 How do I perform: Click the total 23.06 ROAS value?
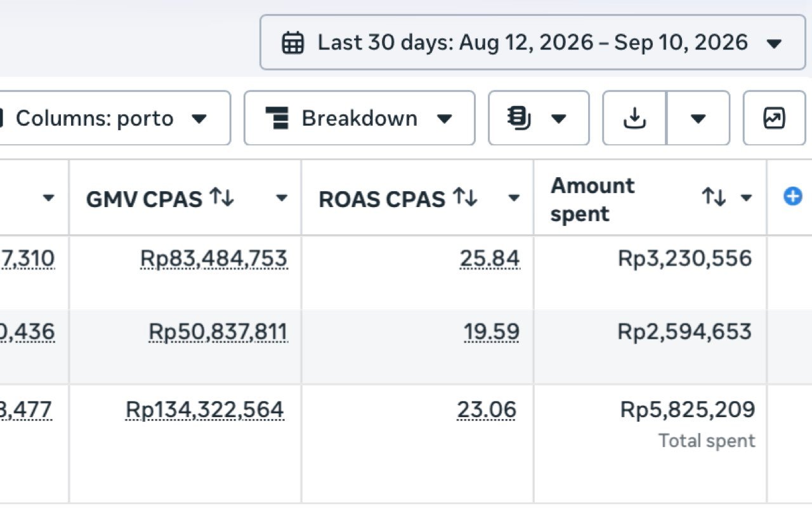pyautogui.click(x=487, y=410)
